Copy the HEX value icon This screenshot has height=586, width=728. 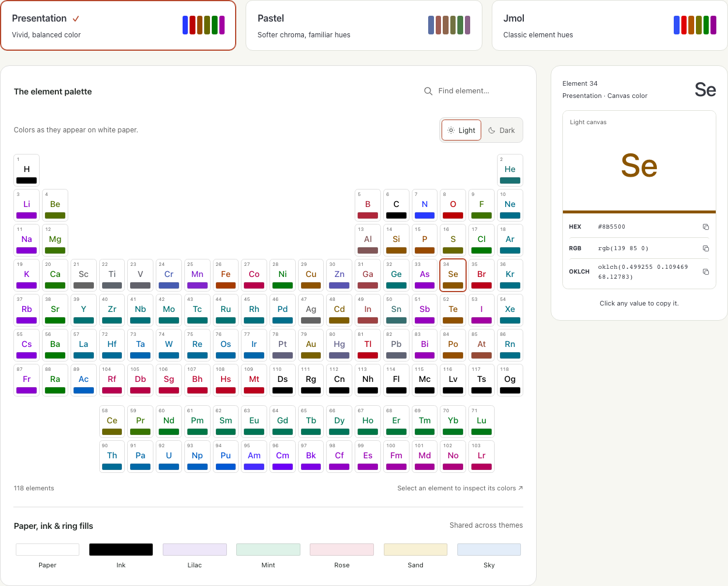pyautogui.click(x=706, y=227)
